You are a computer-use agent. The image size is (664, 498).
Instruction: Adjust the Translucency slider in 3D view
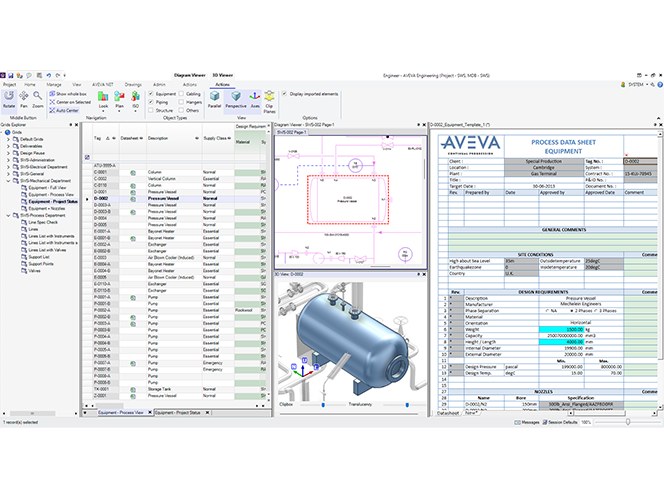(407, 405)
